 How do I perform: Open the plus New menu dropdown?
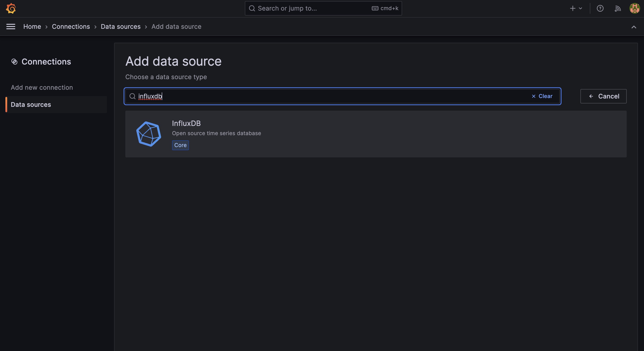click(576, 8)
